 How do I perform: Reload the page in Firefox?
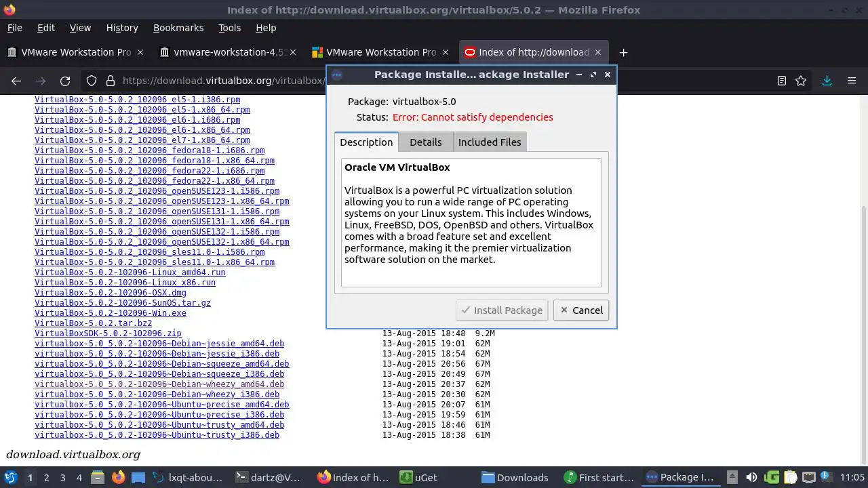coord(65,81)
